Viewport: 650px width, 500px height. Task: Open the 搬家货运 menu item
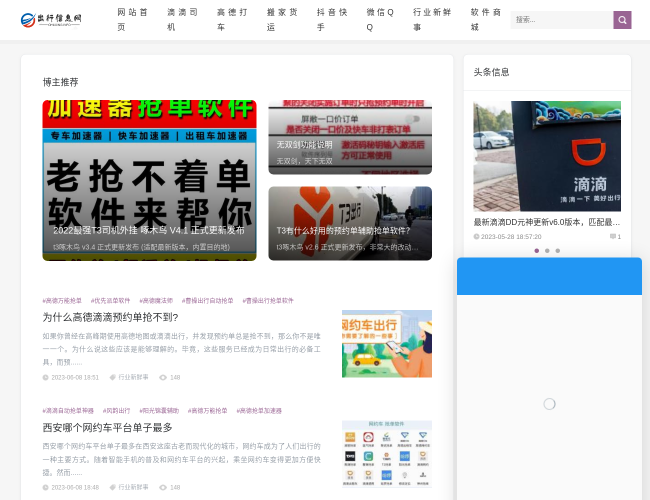tap(282, 19)
